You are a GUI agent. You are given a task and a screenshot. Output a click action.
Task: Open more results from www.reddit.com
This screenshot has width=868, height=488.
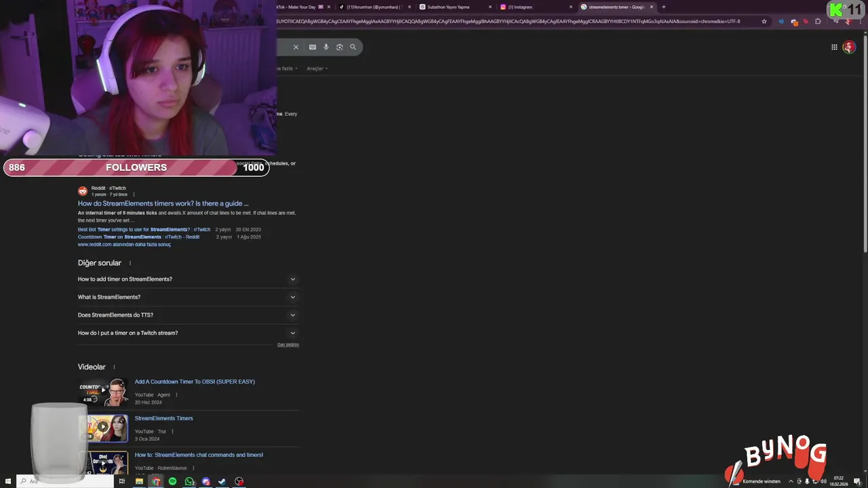pyautogui.click(x=124, y=245)
